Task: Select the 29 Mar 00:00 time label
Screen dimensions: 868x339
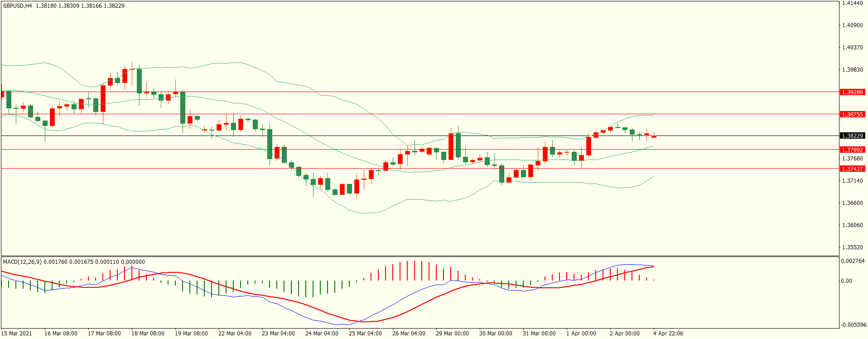Action: pos(452,334)
